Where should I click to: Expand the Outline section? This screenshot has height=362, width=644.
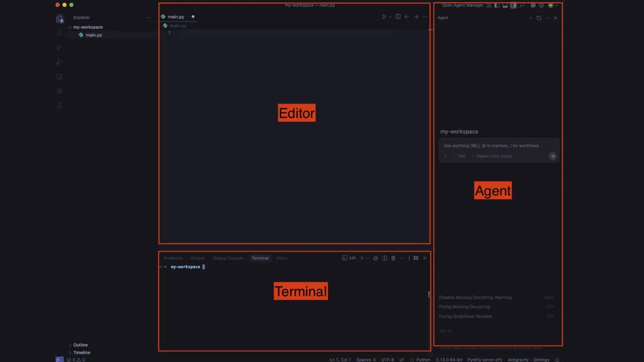pyautogui.click(x=80, y=345)
